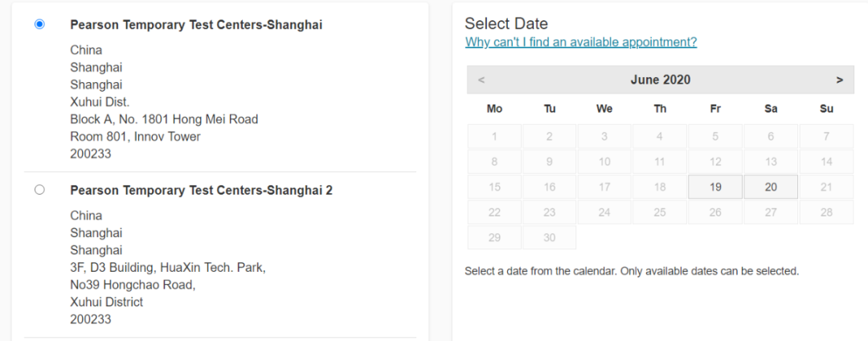The height and width of the screenshot is (341, 868).
Task: Open 'Why can't I find an available appointment?' link
Action: (x=581, y=42)
